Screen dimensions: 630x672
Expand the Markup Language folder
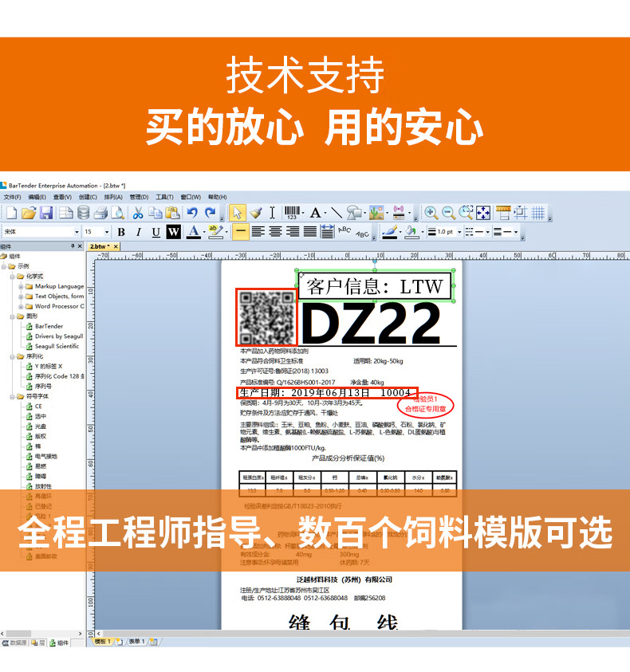(x=21, y=286)
